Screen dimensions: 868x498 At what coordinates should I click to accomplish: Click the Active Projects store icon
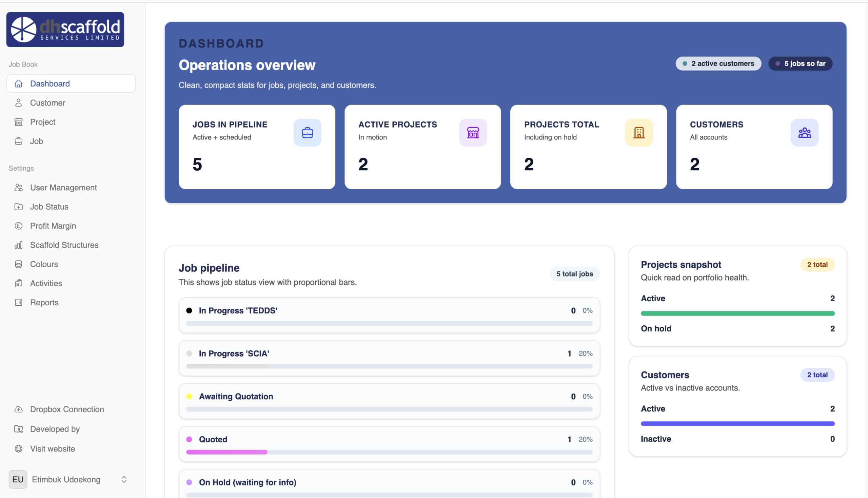[473, 133]
